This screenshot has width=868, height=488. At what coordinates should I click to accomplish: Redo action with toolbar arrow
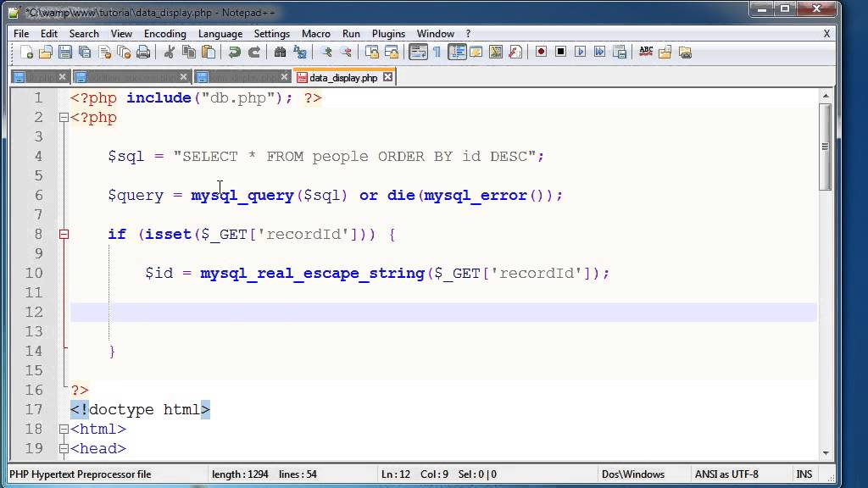253,52
